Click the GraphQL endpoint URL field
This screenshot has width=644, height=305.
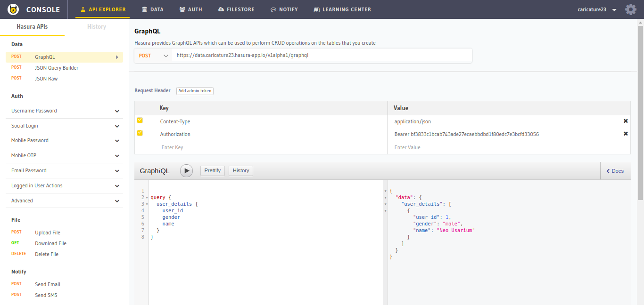pyautogui.click(x=322, y=56)
